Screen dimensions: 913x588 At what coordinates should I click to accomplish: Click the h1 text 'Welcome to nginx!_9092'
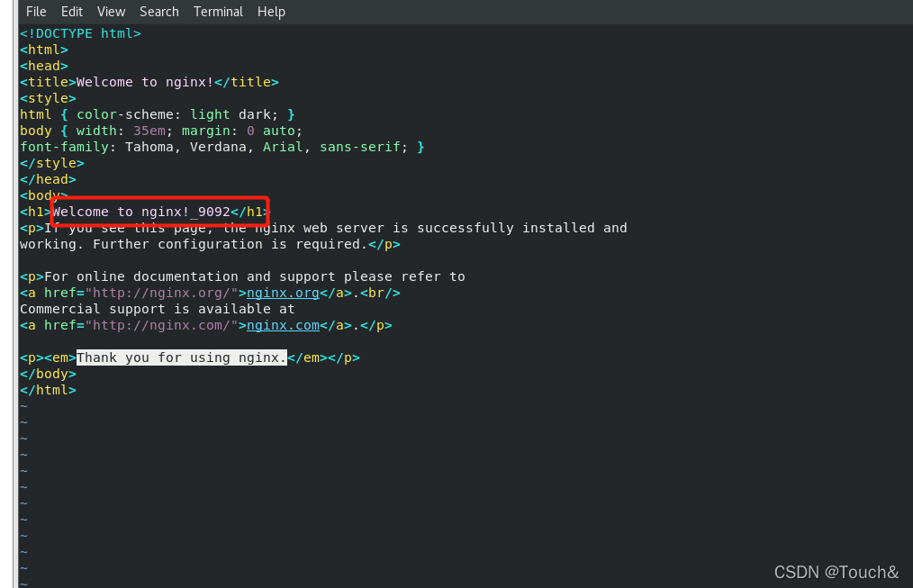coord(141,212)
